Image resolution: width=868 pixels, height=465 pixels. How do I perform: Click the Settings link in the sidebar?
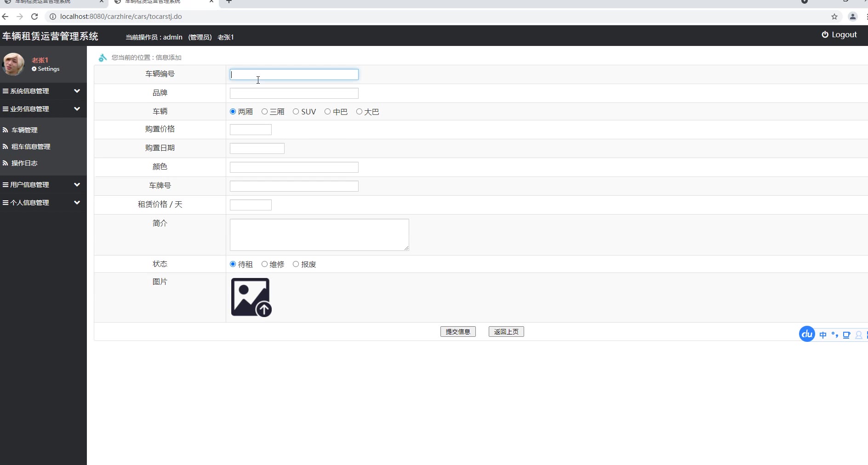coord(46,69)
